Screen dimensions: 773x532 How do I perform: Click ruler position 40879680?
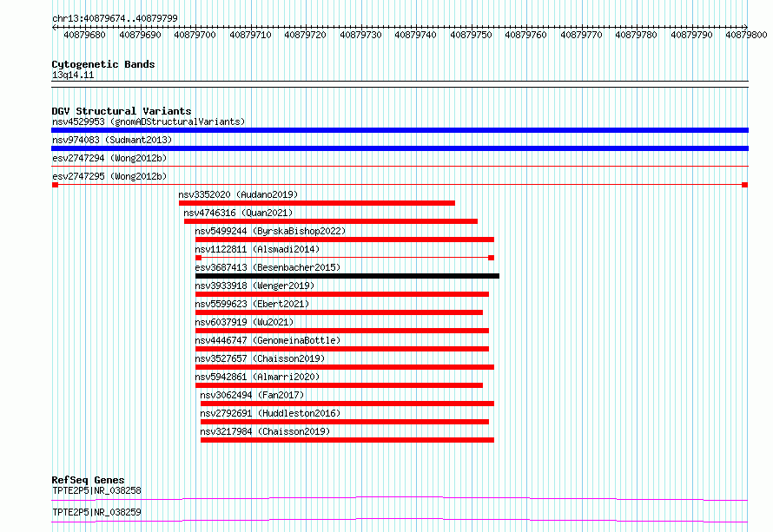coord(85,35)
